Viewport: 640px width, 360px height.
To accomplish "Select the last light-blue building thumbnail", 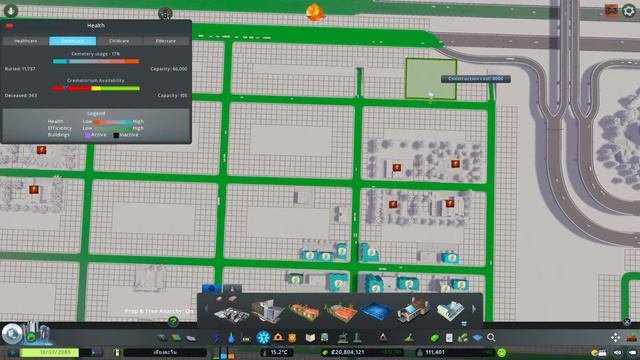I will (451, 311).
